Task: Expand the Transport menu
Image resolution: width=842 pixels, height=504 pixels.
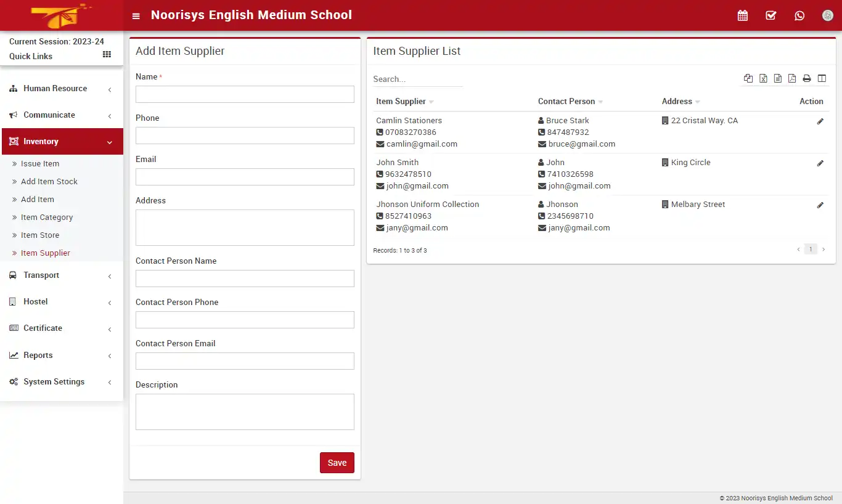Action: (x=41, y=275)
